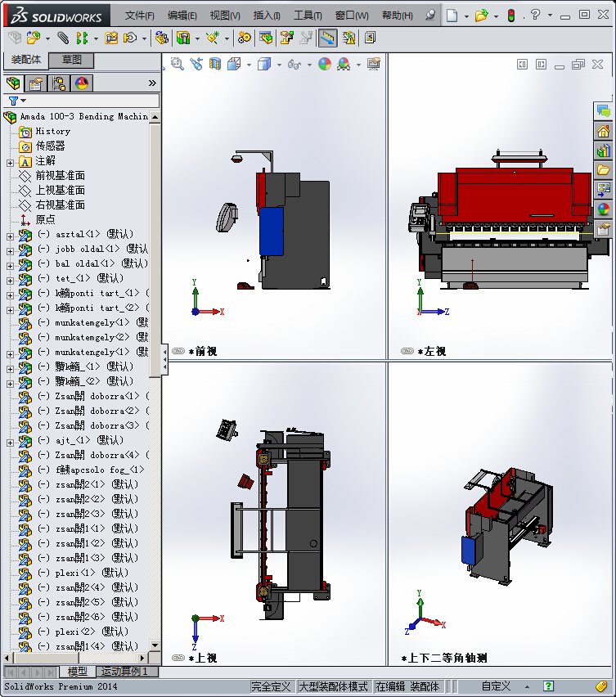The height and width of the screenshot is (697, 616).
Task: Insert a Bill of Materials
Action: pos(266,38)
